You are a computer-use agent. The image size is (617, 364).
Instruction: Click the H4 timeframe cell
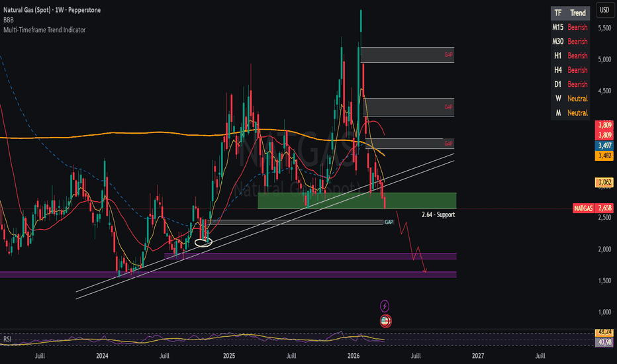click(558, 70)
